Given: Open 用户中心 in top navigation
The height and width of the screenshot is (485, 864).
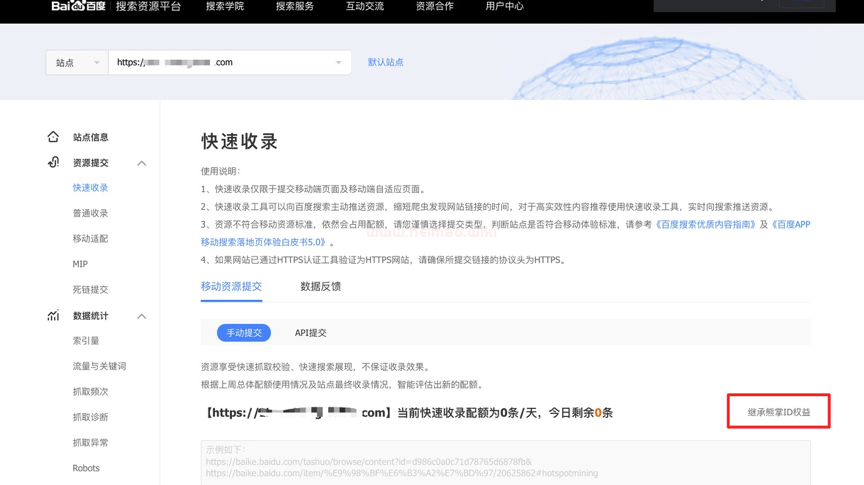Looking at the screenshot, I should (504, 7).
